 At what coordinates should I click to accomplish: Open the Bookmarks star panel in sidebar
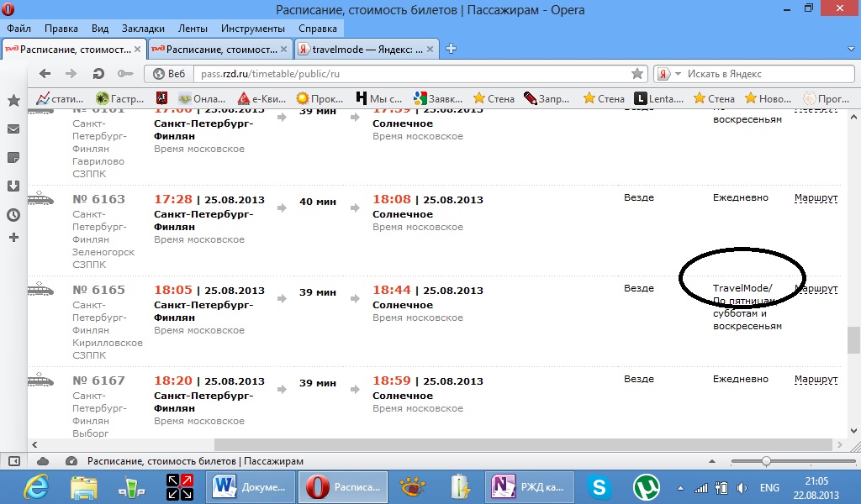[13, 101]
